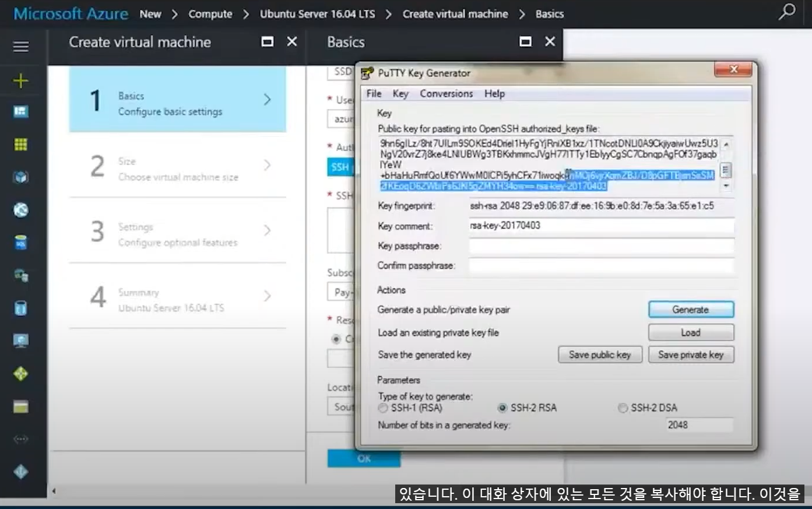
Task: Open All resources grid icon
Action: coord(21,144)
